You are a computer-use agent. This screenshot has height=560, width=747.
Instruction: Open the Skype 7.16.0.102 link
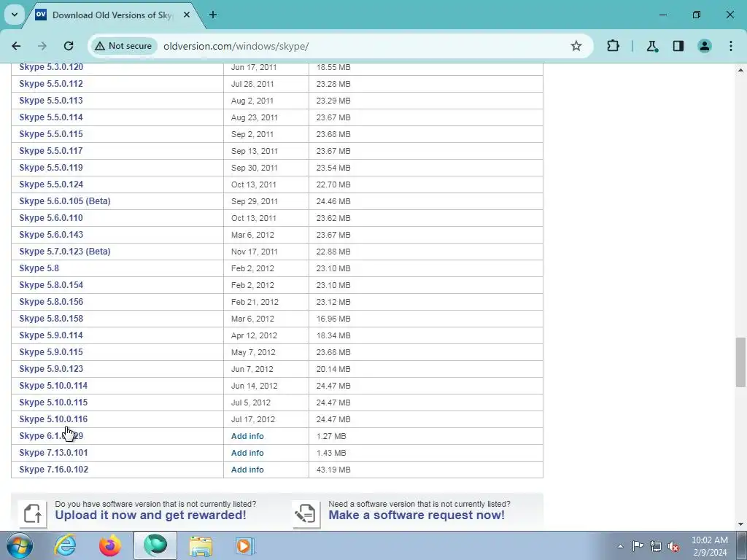pos(54,470)
